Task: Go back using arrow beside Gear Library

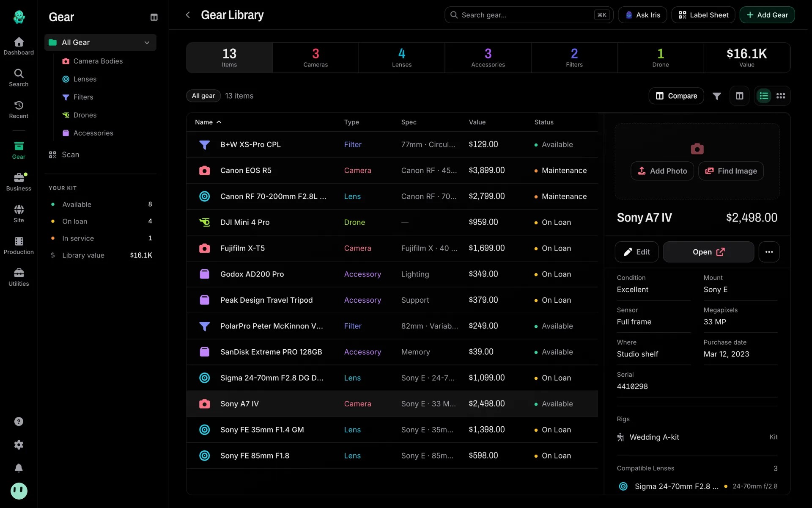Action: 188,15
